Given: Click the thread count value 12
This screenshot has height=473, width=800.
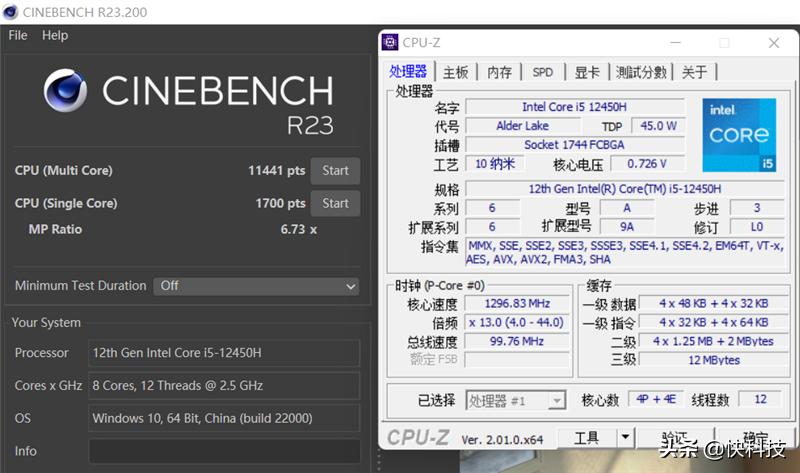Looking at the screenshot, I should pos(760,399).
